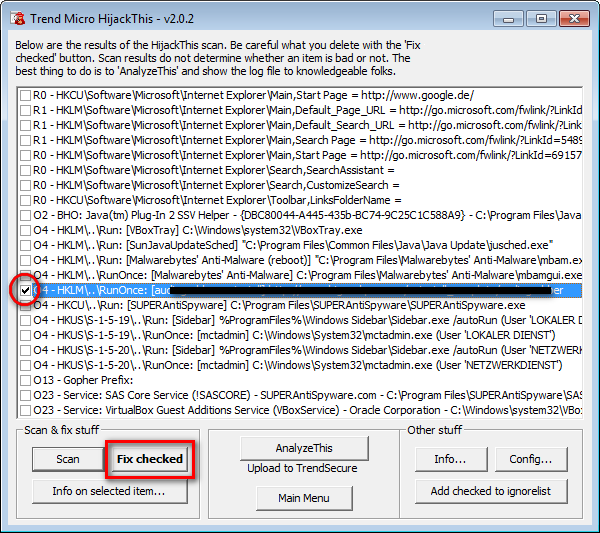Minimize the HijackThis window

click(x=515, y=17)
